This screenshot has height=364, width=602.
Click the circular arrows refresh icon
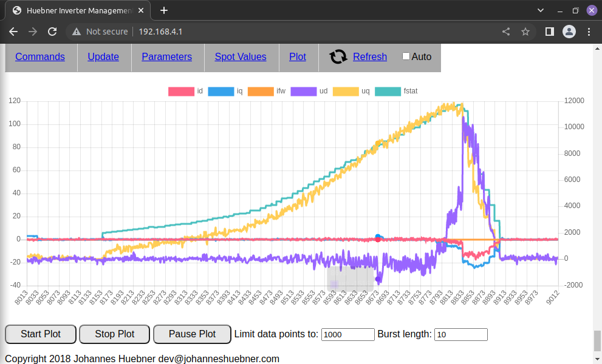click(x=338, y=57)
